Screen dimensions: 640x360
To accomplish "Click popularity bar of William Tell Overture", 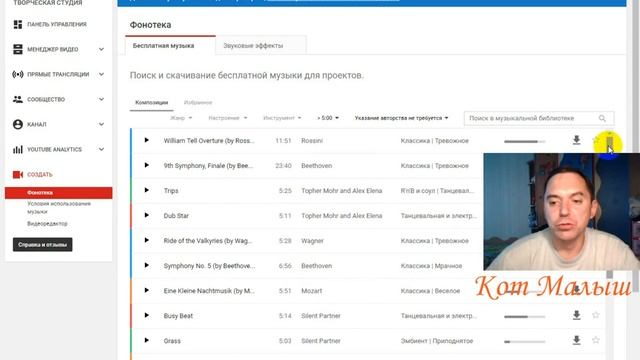I will coord(524,142).
